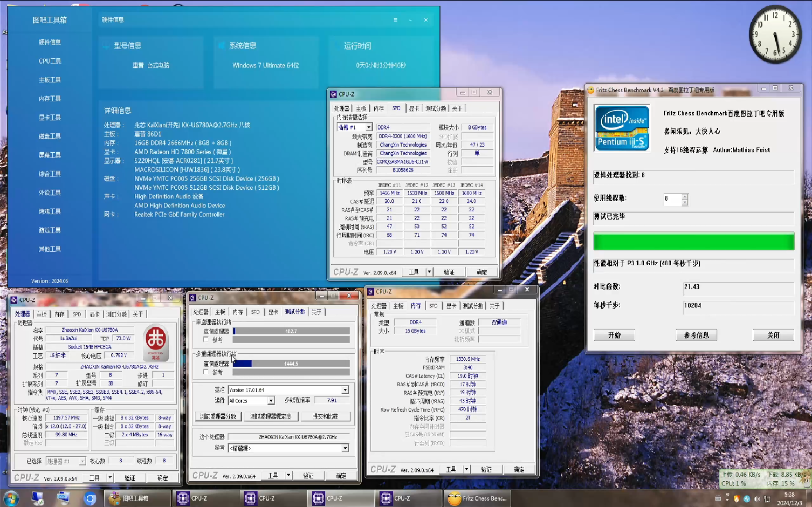Open the <請選擇> reference processor dropdown
This screenshot has height=507, width=812.
345,448
